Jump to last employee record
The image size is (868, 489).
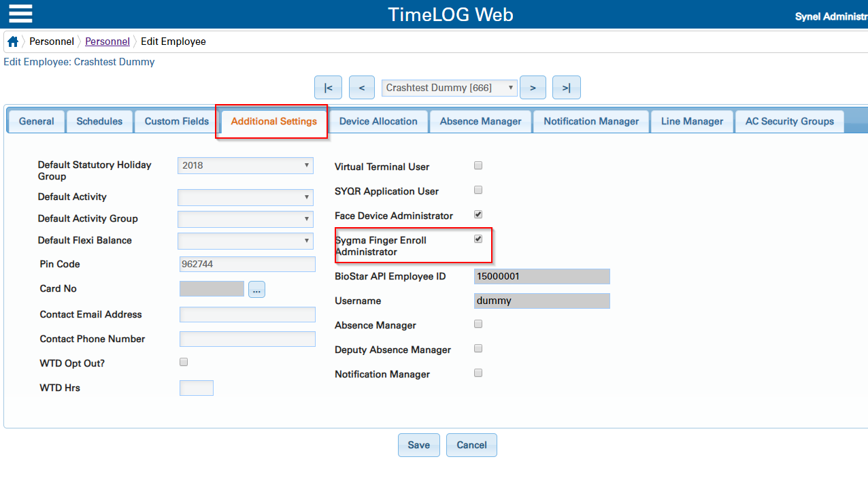pyautogui.click(x=567, y=88)
